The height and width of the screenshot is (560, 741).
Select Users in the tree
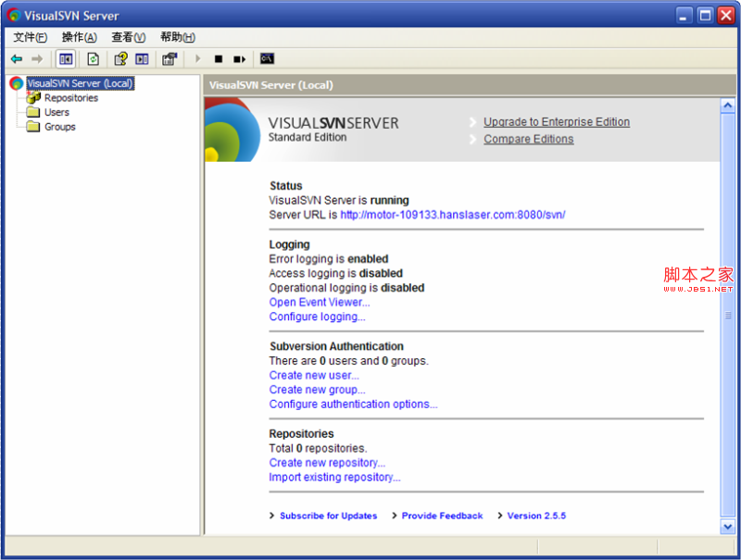pos(57,112)
